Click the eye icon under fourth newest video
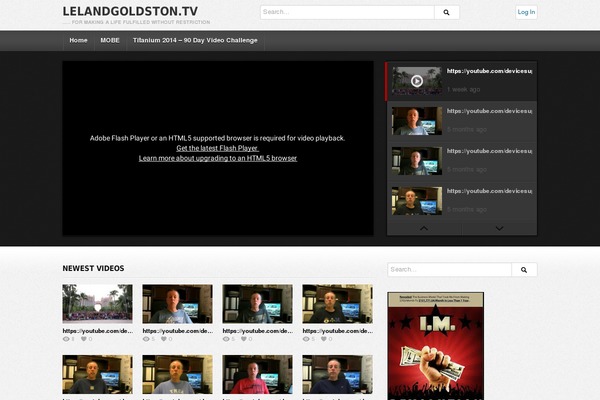 [306, 339]
